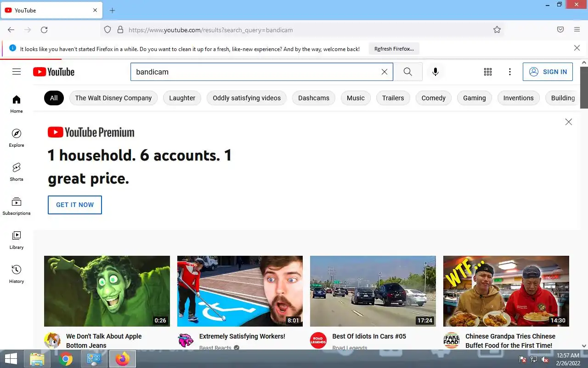The height and width of the screenshot is (368, 588).
Task: Open the Road Legends channel avatar
Action: (x=318, y=340)
